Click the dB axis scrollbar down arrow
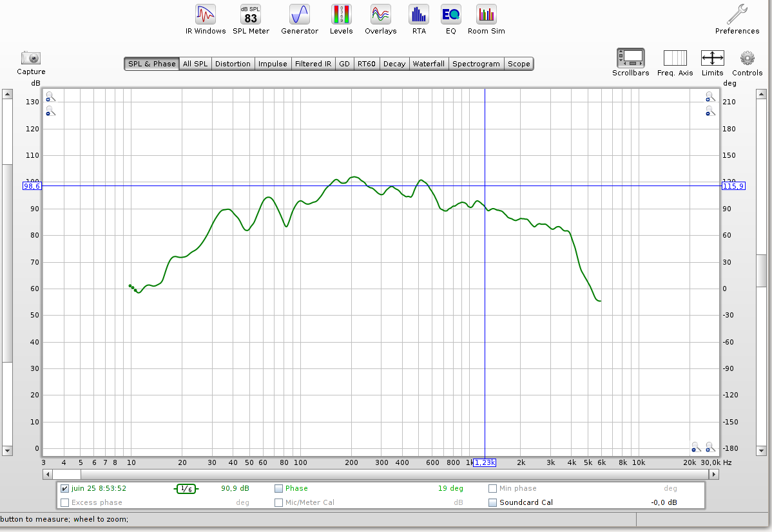Image resolution: width=772 pixels, height=532 pixels. point(7,450)
